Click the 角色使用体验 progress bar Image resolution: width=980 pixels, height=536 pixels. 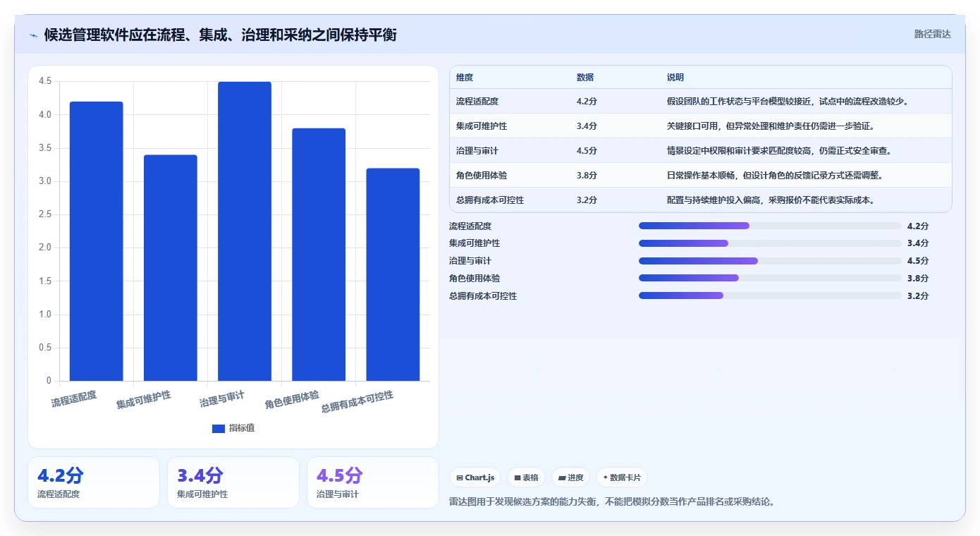click(x=770, y=279)
